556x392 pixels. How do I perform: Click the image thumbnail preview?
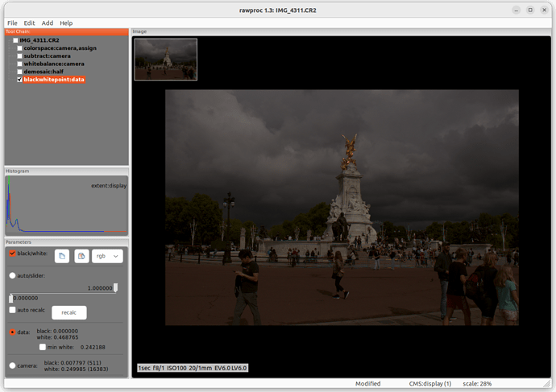pyautogui.click(x=166, y=60)
